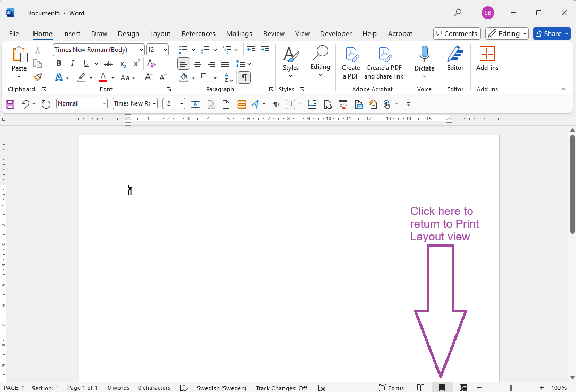576x392 pixels.
Task: Click Create a PDF and Share link
Action: click(384, 63)
